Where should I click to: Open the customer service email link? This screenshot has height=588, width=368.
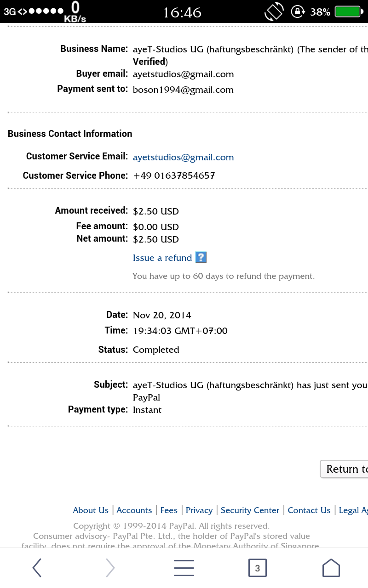(183, 157)
